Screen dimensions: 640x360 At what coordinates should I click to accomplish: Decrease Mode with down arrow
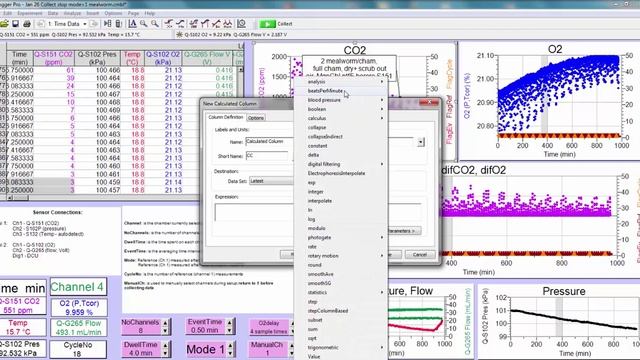click(230, 353)
